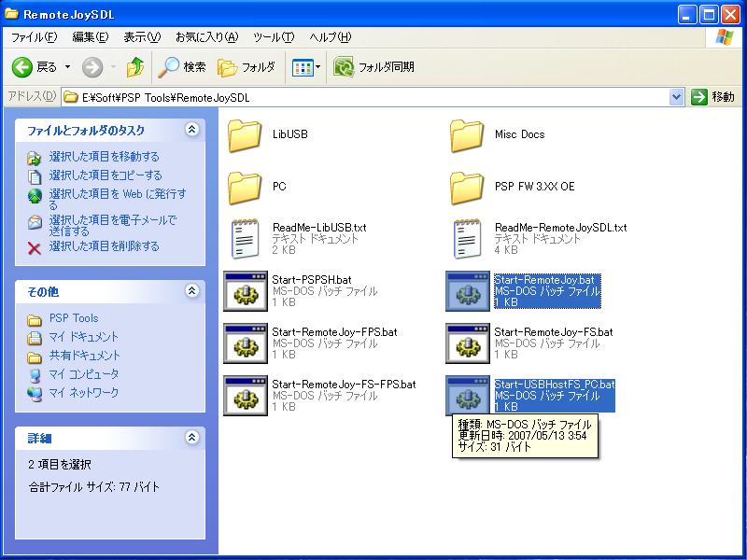
Task: Open the view mode icon menu
Action: tap(306, 67)
